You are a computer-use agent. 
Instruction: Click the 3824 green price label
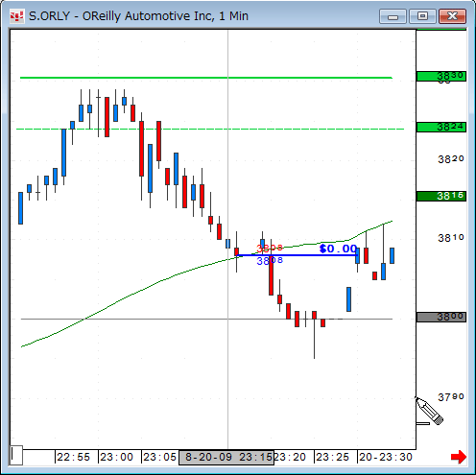pos(441,127)
